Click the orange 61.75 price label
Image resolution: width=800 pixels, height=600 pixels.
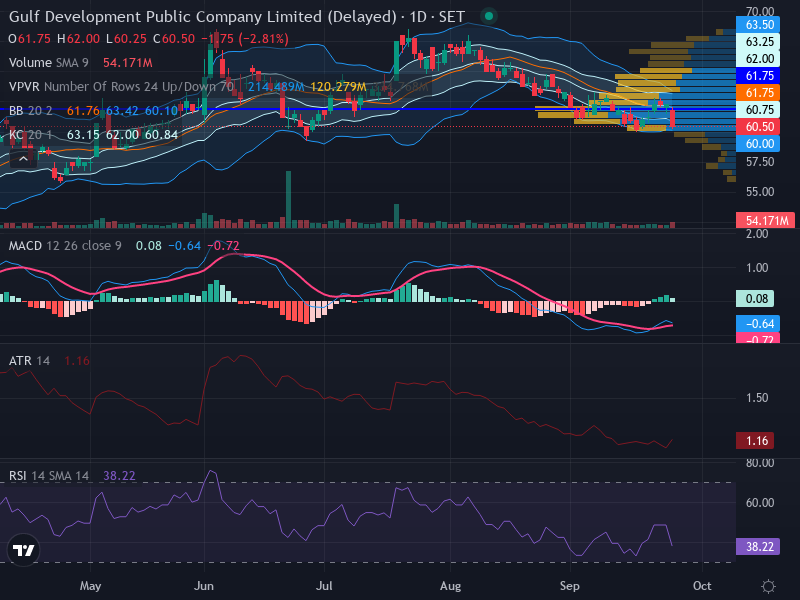coord(758,92)
